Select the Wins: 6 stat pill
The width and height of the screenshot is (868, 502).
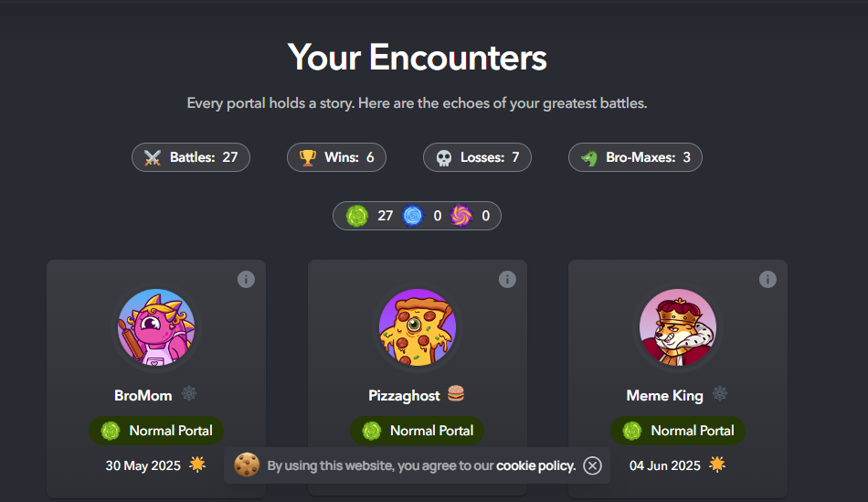(336, 157)
